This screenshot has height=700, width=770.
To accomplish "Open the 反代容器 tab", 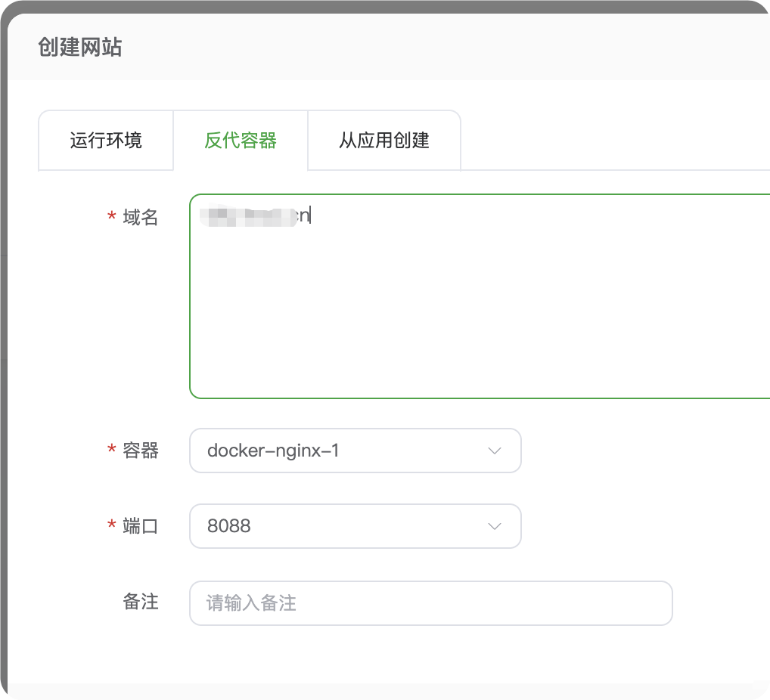I will click(x=241, y=140).
